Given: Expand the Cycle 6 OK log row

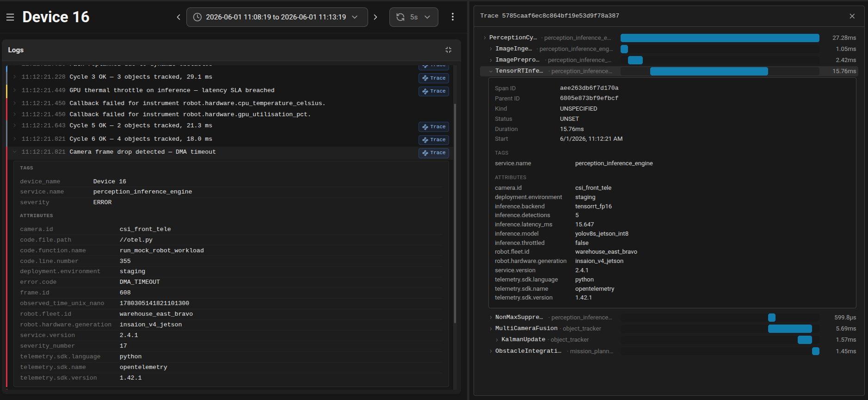Looking at the screenshot, I should point(14,139).
